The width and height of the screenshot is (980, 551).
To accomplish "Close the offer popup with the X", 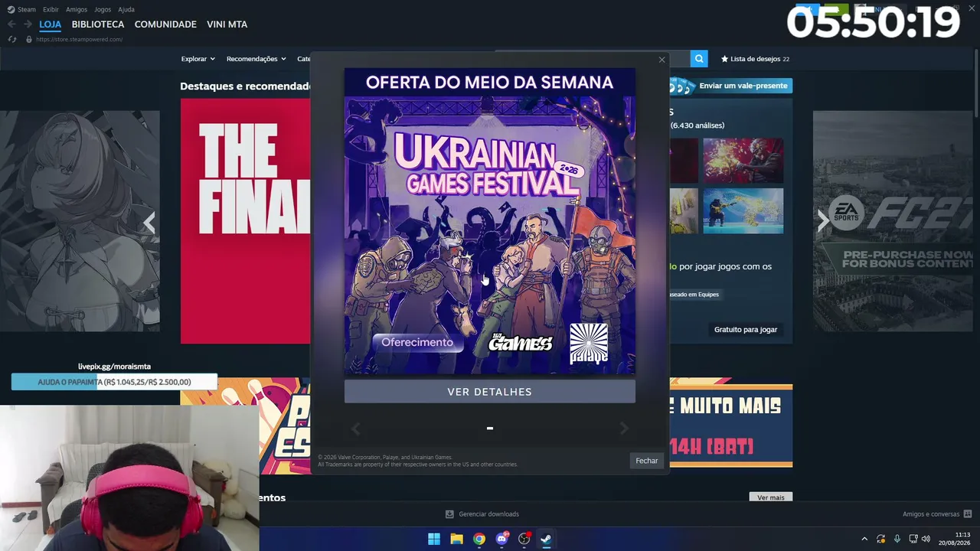I will [662, 60].
